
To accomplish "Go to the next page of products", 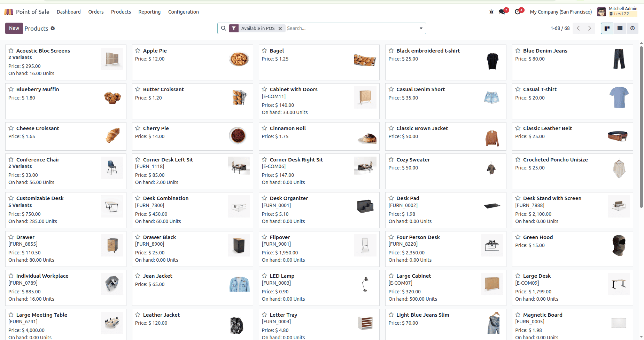I will tap(589, 28).
